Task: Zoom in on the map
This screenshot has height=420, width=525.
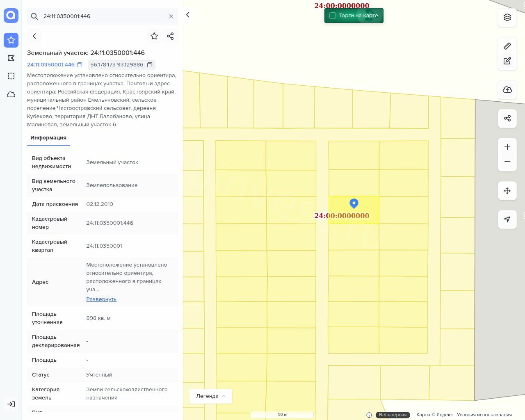Action: [507, 147]
